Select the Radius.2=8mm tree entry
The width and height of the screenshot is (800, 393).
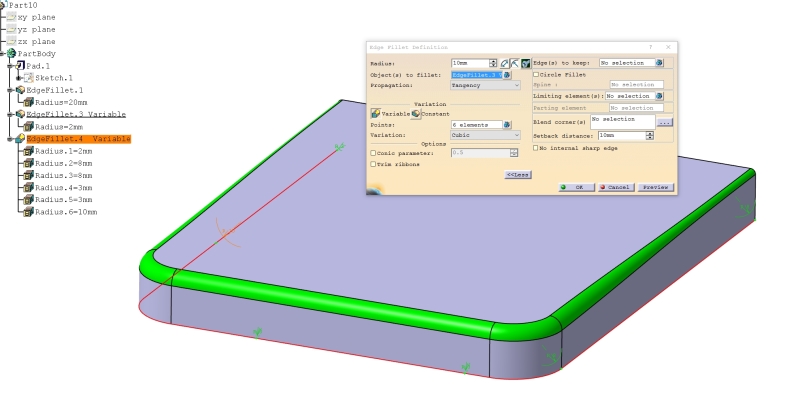point(64,163)
